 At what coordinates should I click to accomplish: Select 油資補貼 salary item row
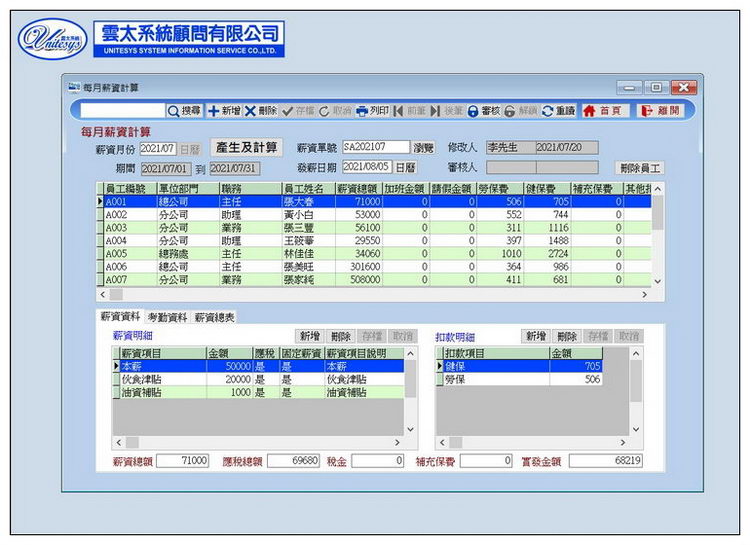pos(258,392)
